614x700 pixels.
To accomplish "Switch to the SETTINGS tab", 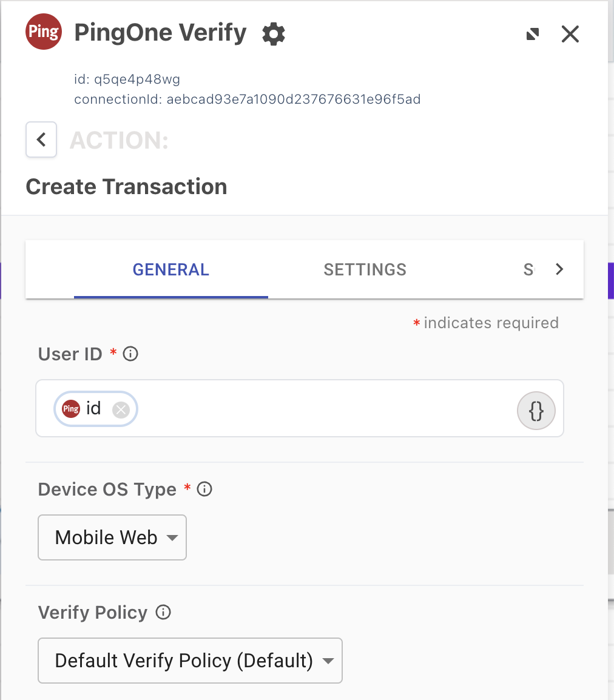I will [365, 269].
